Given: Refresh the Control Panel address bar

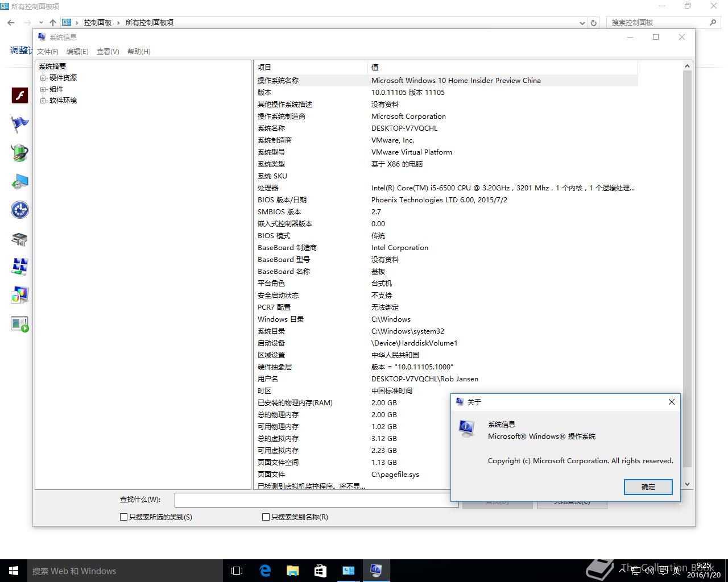Looking at the screenshot, I should pos(594,23).
